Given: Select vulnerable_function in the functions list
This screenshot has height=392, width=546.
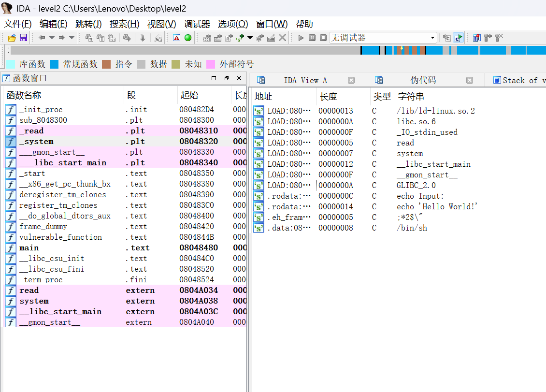Looking at the screenshot, I should tap(60, 237).
